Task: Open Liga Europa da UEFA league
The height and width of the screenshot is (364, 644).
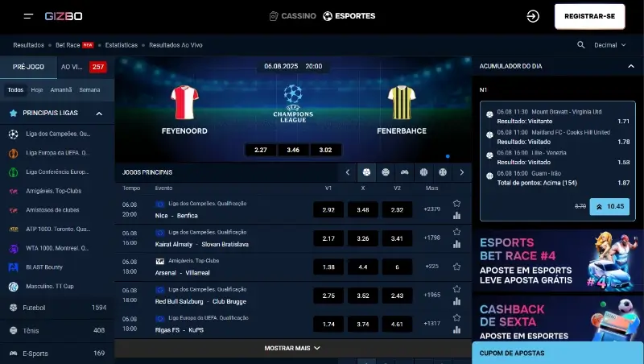Action: [x=57, y=153]
